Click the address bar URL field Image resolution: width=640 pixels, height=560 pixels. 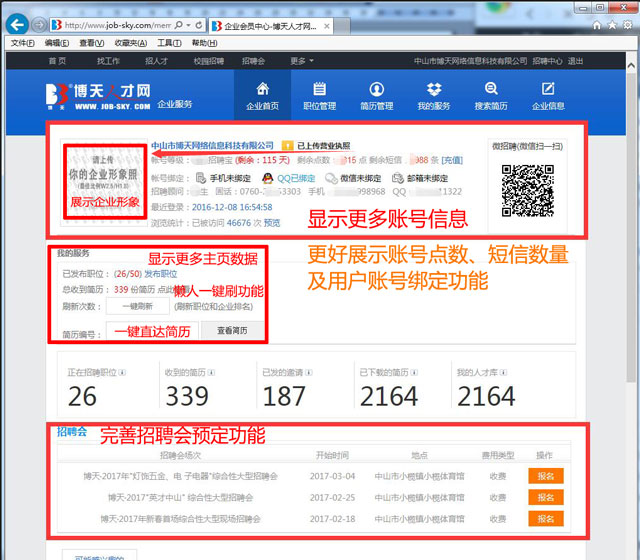point(118,25)
